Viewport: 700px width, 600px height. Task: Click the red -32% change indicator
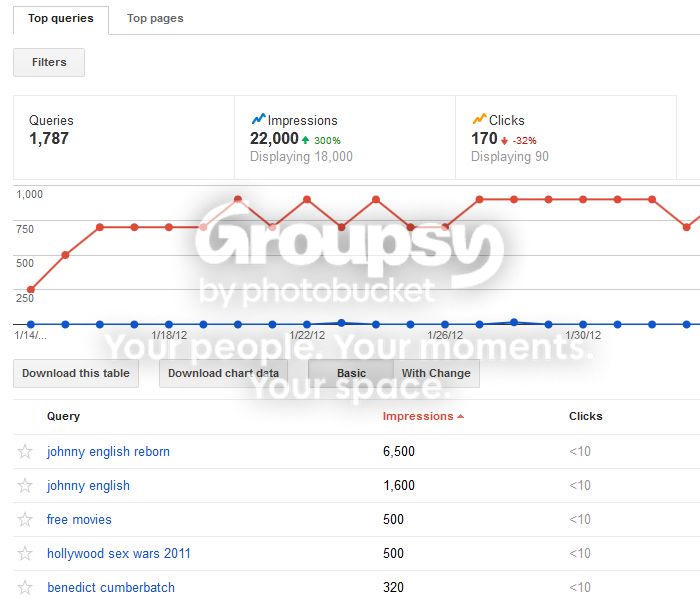tap(519, 141)
